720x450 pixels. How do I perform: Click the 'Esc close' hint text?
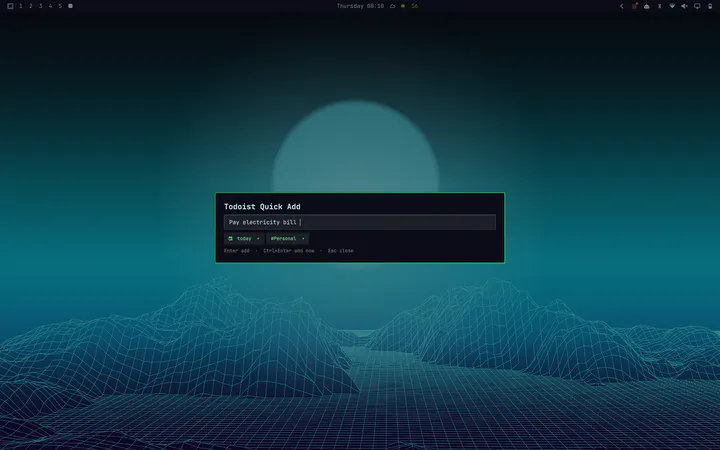click(341, 251)
